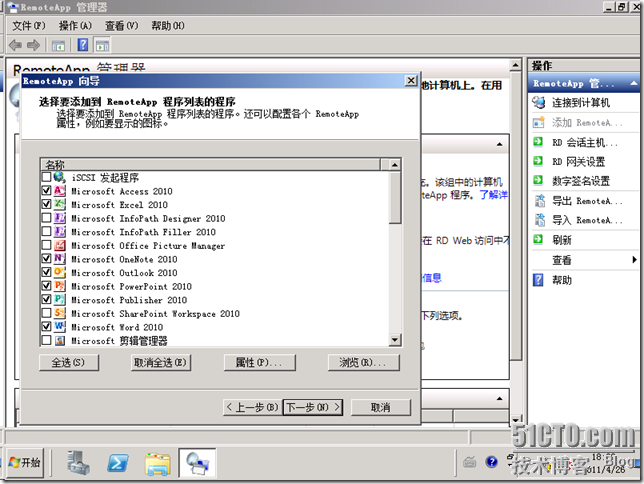The image size is (644, 484).
Task: Click the refresh icon in actions pane
Action: click(x=538, y=239)
